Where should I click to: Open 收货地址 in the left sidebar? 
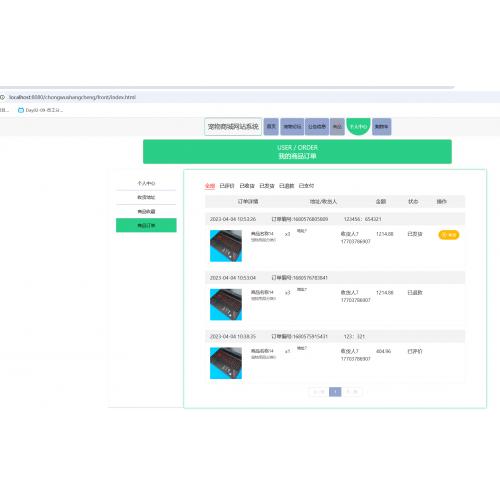click(x=146, y=197)
